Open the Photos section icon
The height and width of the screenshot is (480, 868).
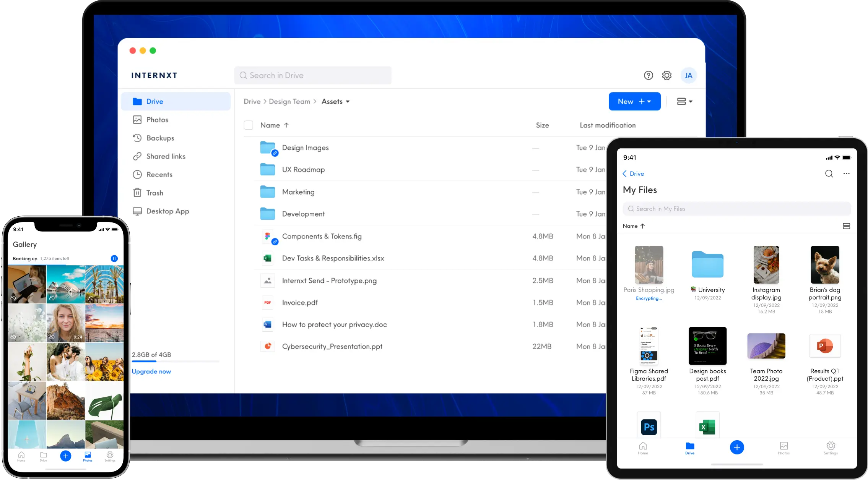coord(137,119)
